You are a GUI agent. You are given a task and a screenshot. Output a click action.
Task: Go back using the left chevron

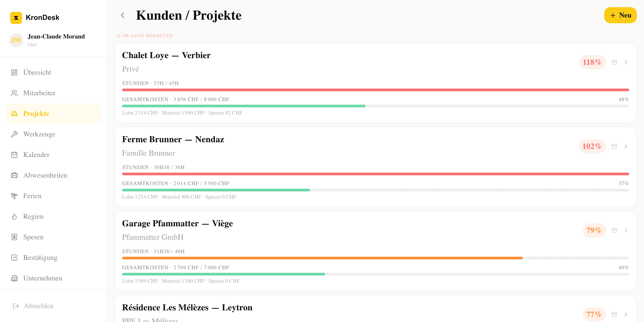click(x=123, y=15)
